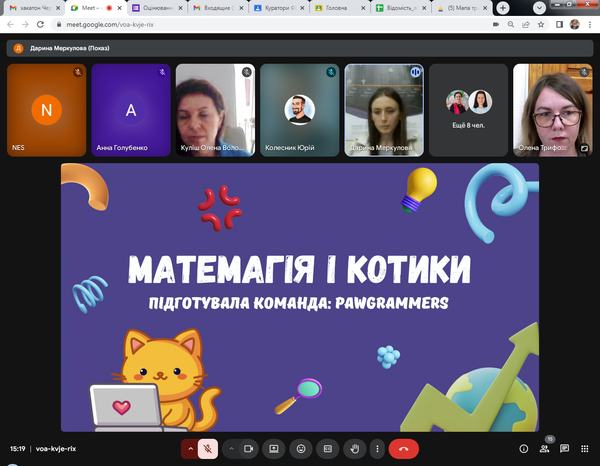Expand the camera video settings arrow
Screen dimensions: 600x466
point(230,449)
